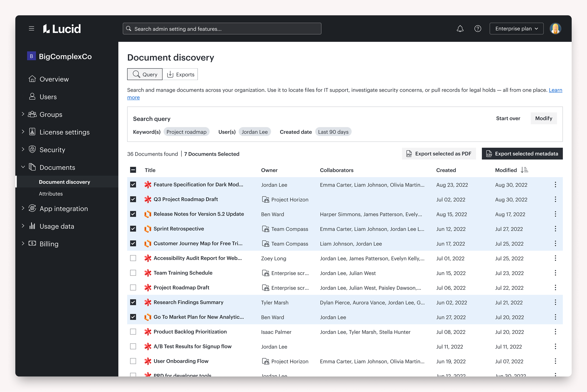Uncheck Sprint Retrospective checkbox
The height and width of the screenshot is (392, 587).
tap(133, 229)
